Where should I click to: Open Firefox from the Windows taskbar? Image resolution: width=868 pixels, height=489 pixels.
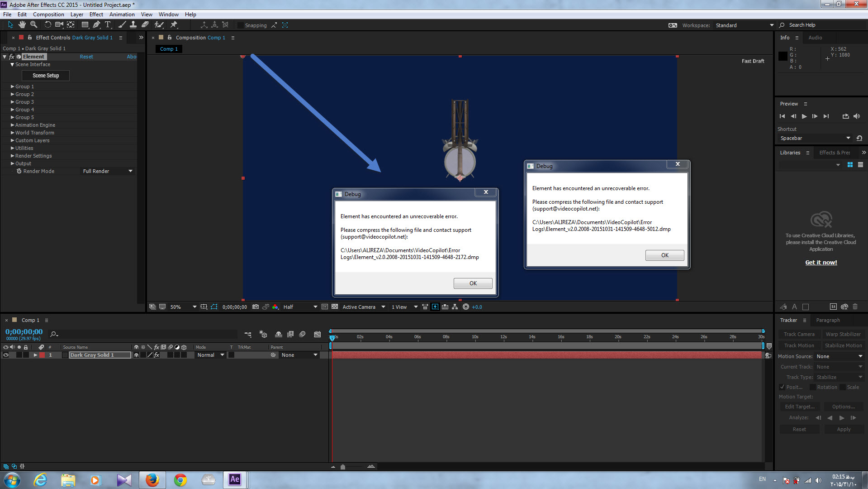coord(152,479)
